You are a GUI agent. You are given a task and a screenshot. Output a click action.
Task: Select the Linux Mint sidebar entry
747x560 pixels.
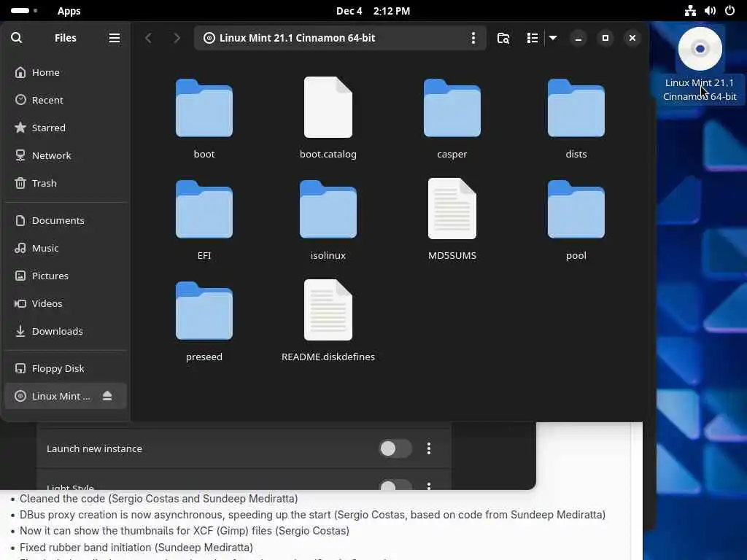pyautogui.click(x=66, y=396)
